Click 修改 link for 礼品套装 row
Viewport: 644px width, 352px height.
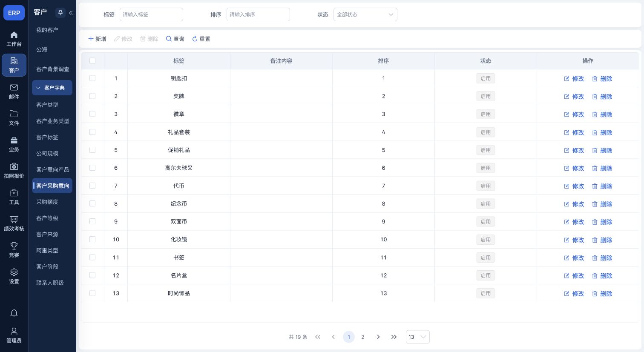[574, 132]
